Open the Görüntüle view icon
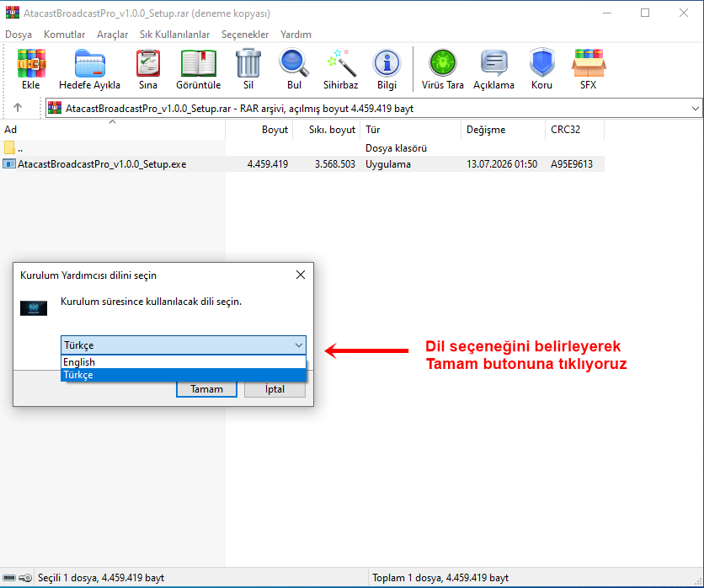The width and height of the screenshot is (704, 588). point(199,63)
